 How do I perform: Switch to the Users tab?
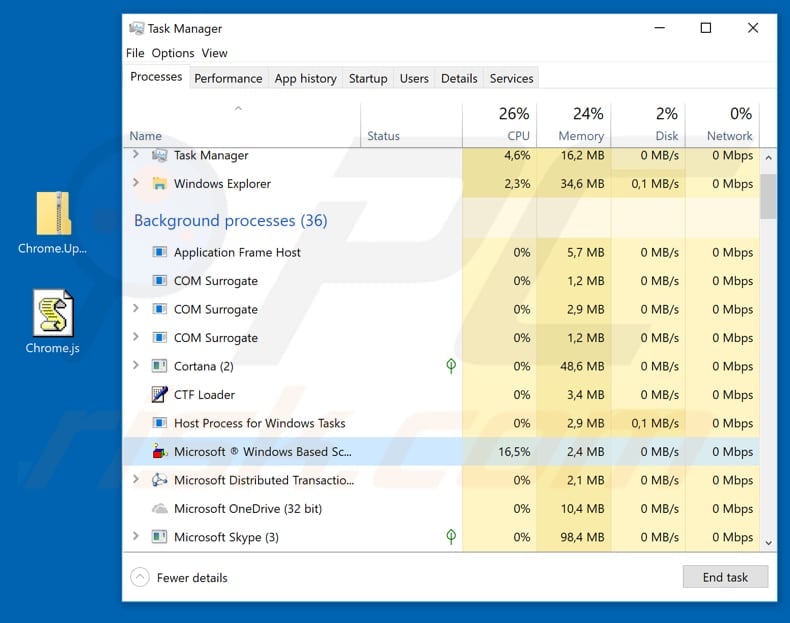pyautogui.click(x=414, y=79)
